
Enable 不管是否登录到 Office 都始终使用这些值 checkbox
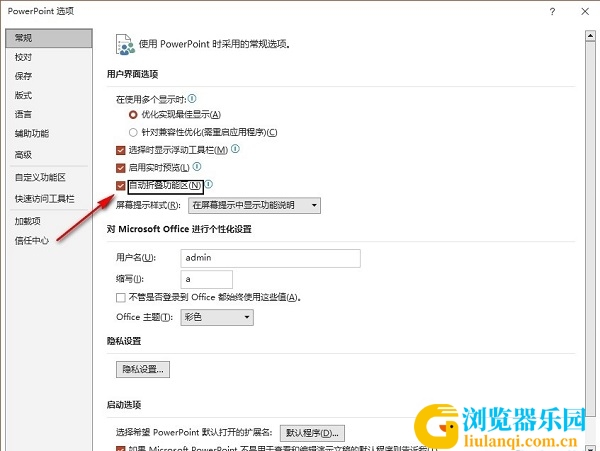[x=121, y=297]
